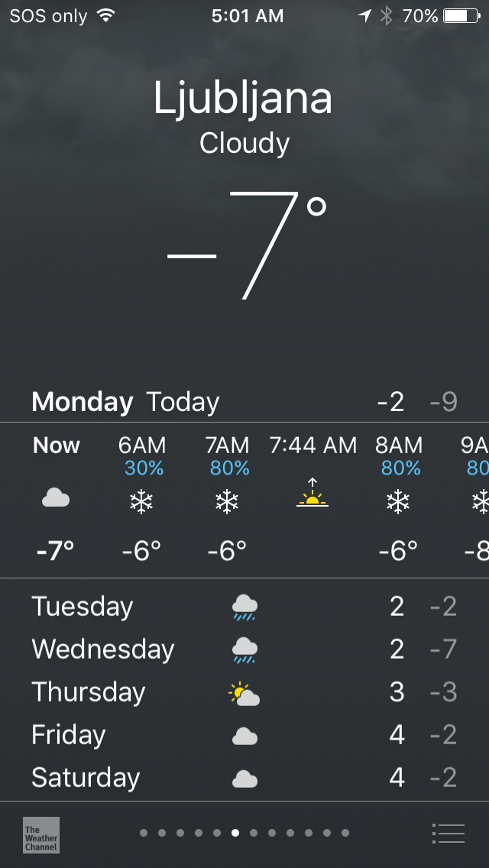Select the Friday forecast row

pyautogui.click(x=244, y=736)
